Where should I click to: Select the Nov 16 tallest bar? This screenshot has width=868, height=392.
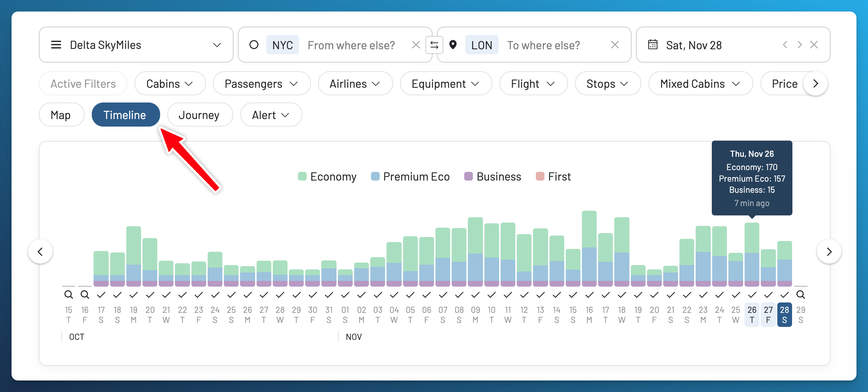coord(589,249)
